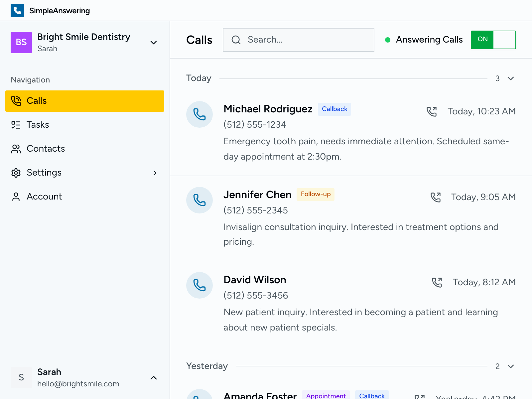Click the Contacts people icon

point(16,149)
